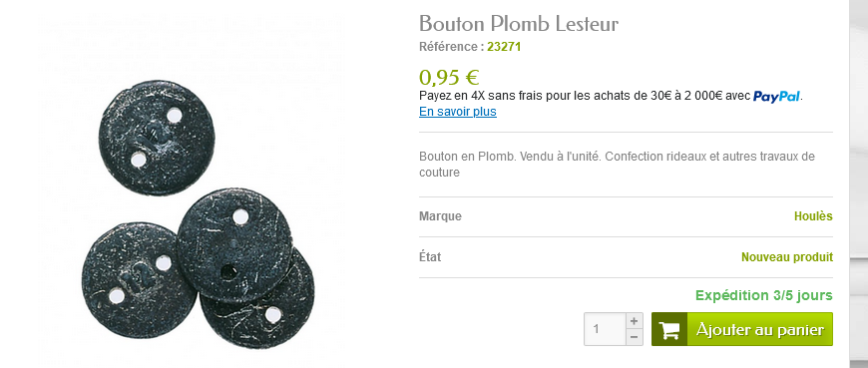The width and height of the screenshot is (868, 368).
Task: Click the product description text
Action: pos(617,165)
